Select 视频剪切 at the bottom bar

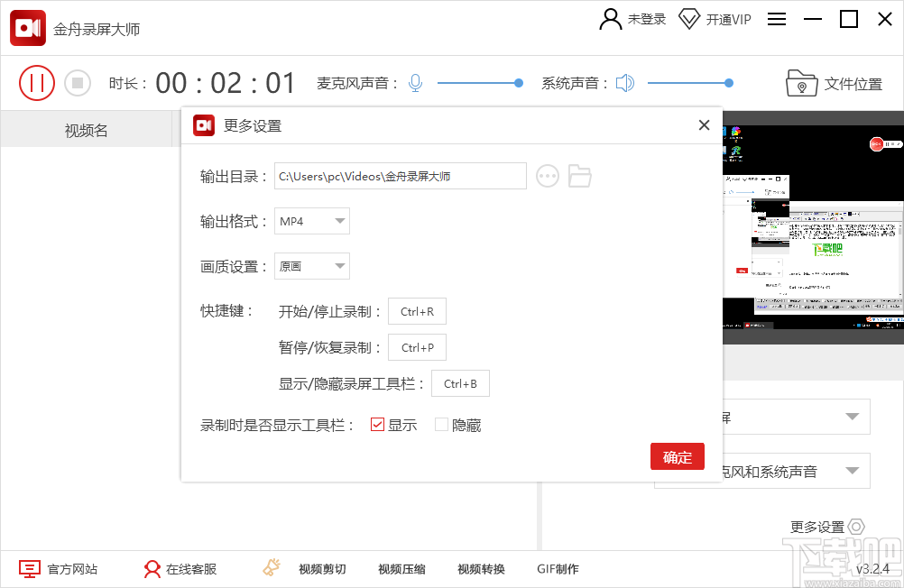tap(322, 569)
